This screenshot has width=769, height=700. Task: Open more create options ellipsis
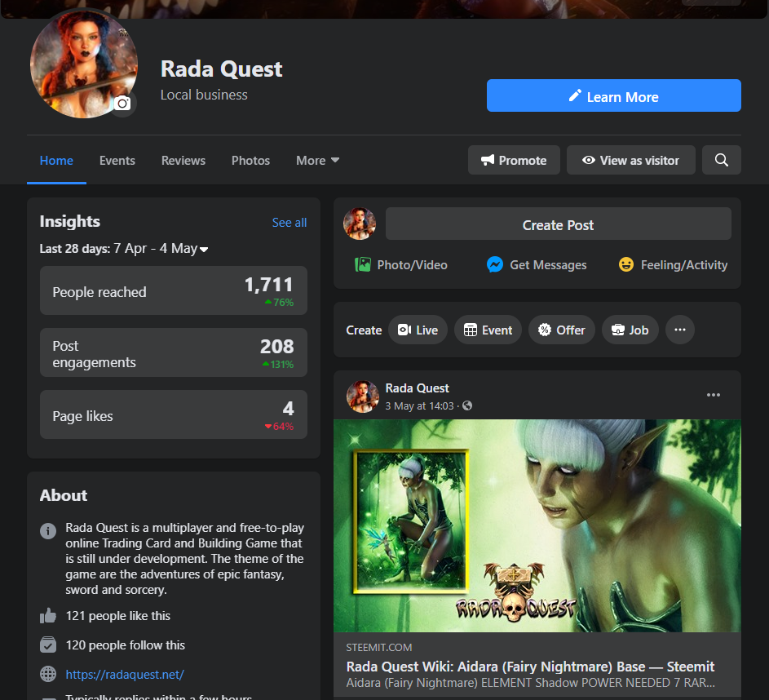tap(680, 330)
